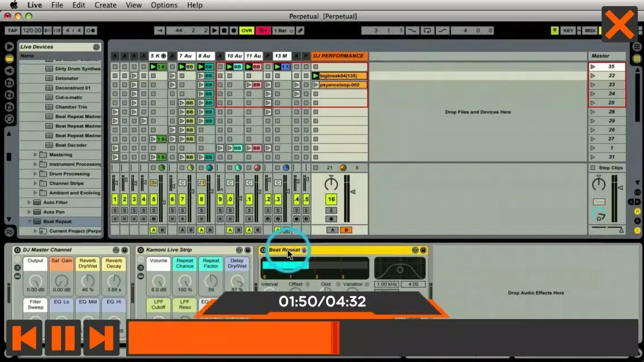
Task: Click the browser search icon by Live Devices
Action: click(96, 47)
